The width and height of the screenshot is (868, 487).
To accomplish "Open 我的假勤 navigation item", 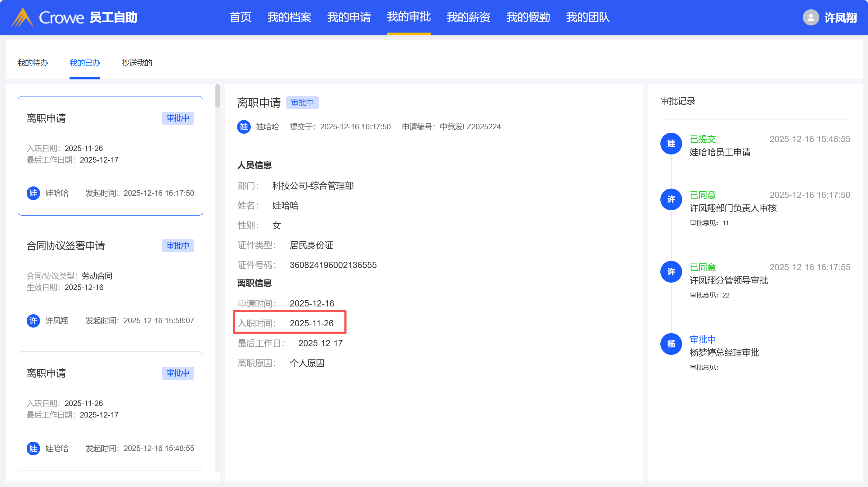I will pos(528,17).
